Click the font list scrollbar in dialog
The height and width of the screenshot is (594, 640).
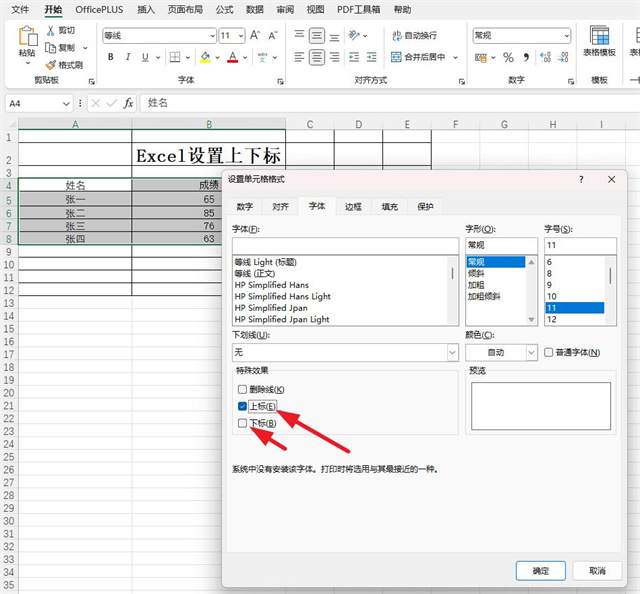point(453,290)
